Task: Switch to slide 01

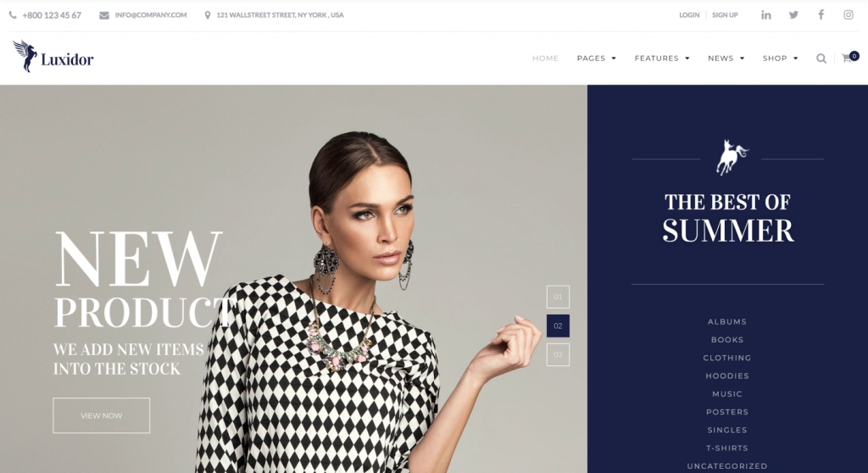Action: (558, 297)
